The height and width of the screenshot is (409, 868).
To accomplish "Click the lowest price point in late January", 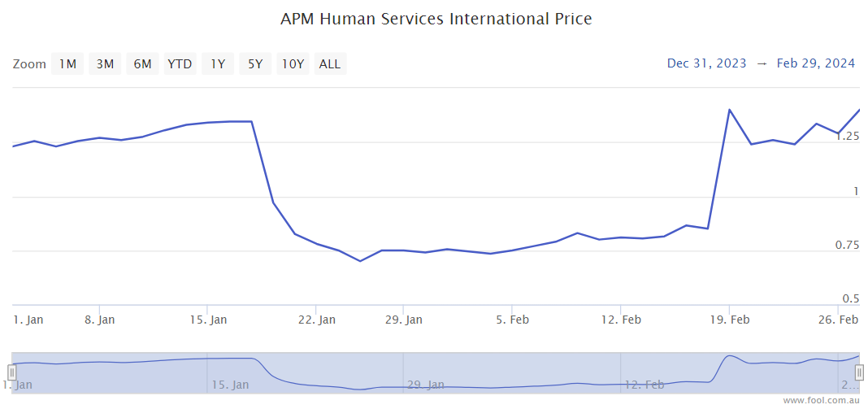I will coord(360,261).
